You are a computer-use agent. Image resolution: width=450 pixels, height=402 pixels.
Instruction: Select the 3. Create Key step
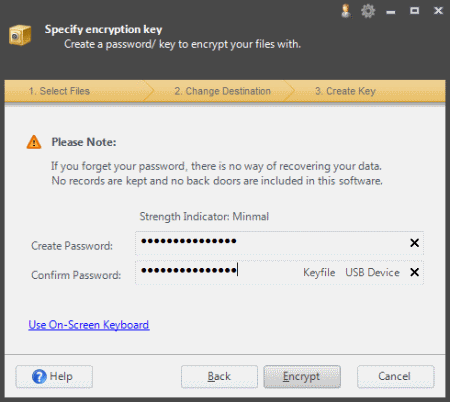click(x=345, y=91)
